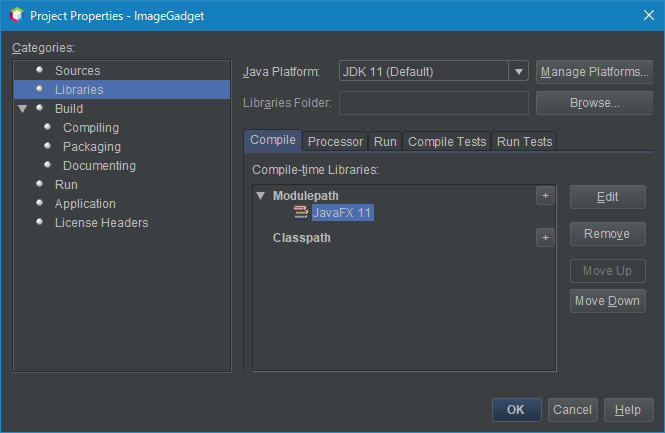Click the JDK 11 (Default) combo box
665x433 pixels.
pos(433,71)
